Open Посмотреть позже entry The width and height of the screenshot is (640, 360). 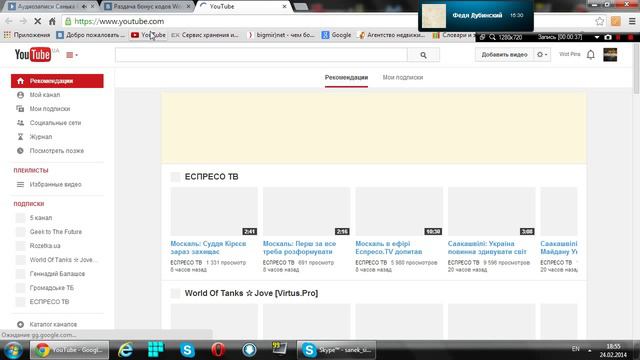tap(57, 151)
